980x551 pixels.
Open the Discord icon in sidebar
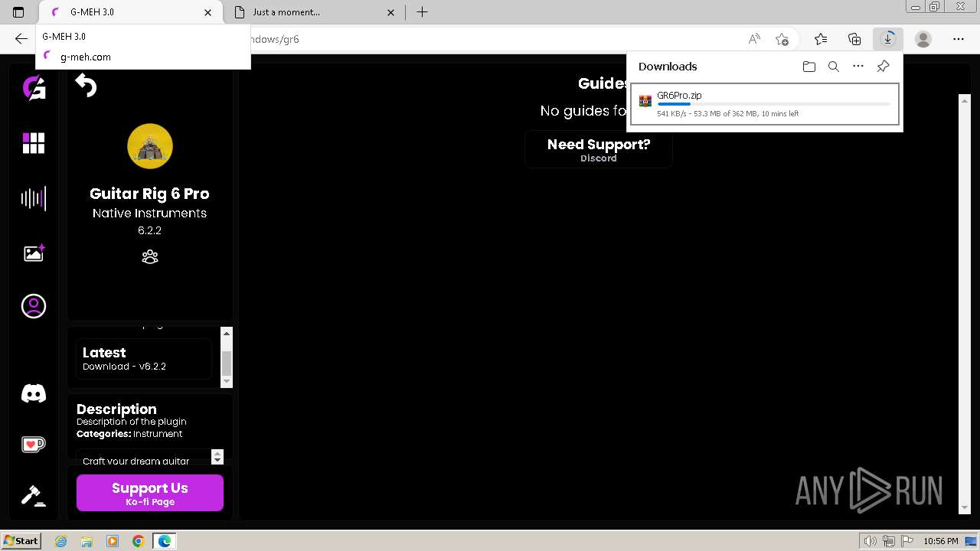(34, 393)
